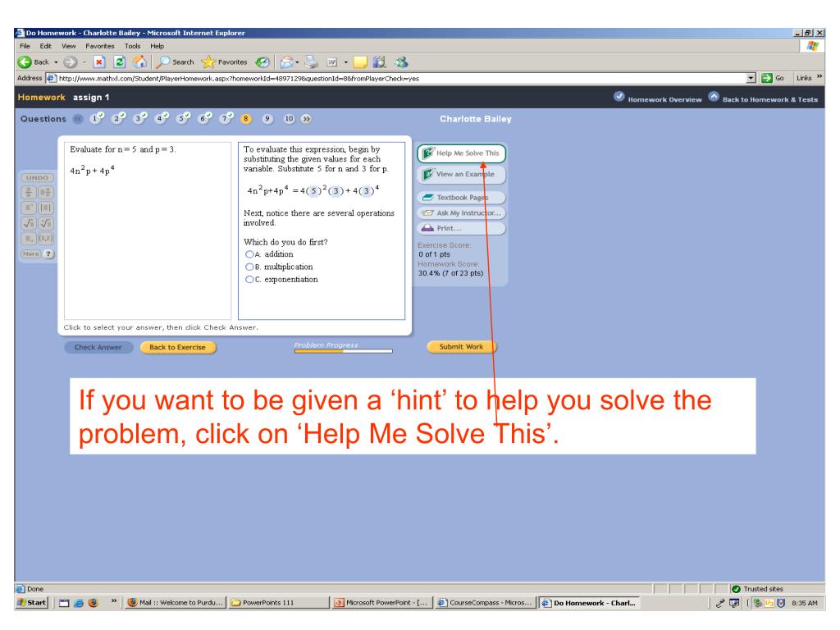Insert a square root from palette

(x=29, y=223)
